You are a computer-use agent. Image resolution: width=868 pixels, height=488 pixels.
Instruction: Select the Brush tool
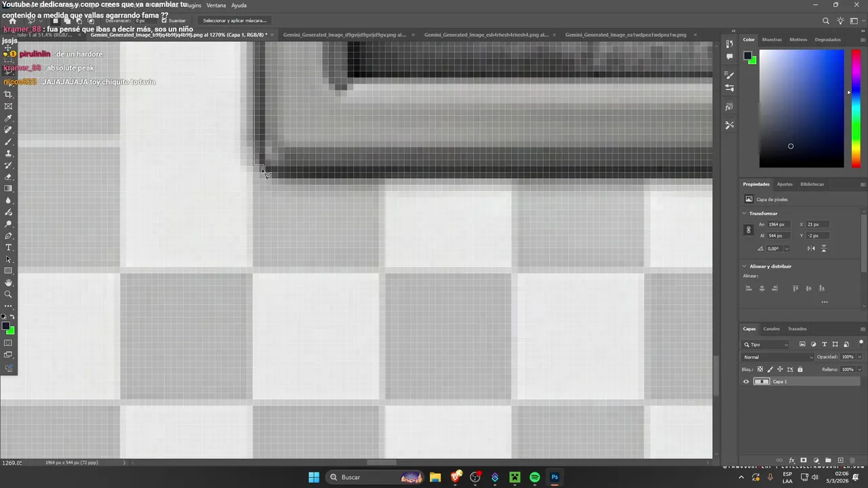click(x=8, y=142)
